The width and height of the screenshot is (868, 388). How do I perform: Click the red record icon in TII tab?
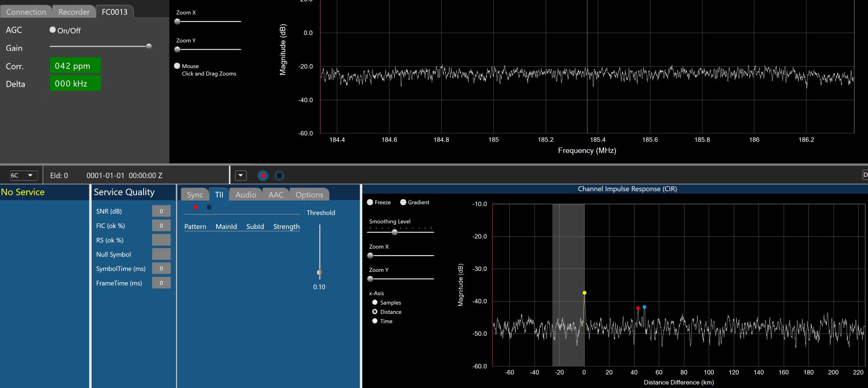[196, 208]
